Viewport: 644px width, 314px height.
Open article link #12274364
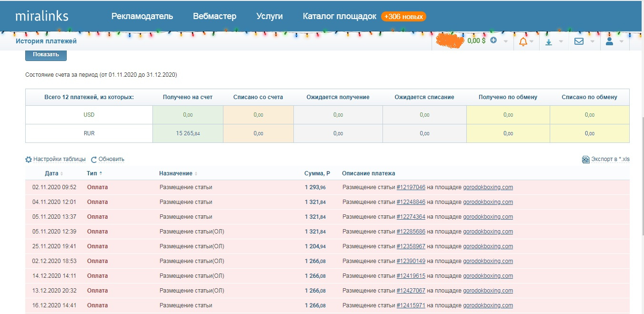point(411,217)
